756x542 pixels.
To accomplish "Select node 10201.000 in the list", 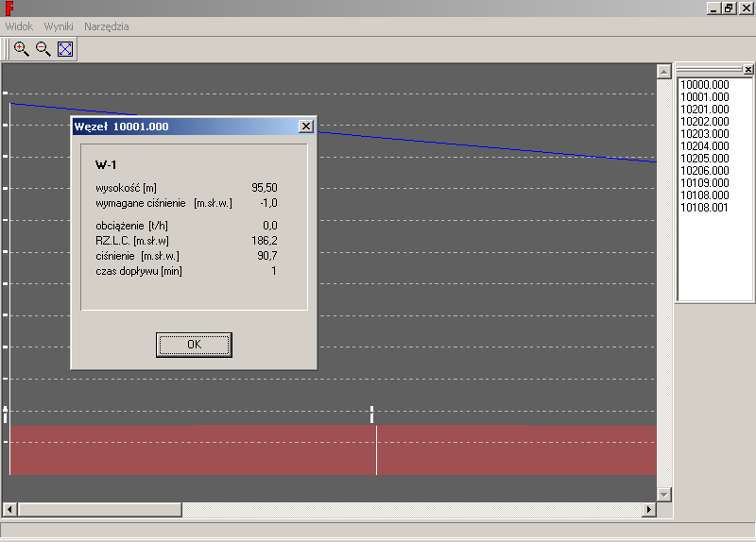I will 705,110.
